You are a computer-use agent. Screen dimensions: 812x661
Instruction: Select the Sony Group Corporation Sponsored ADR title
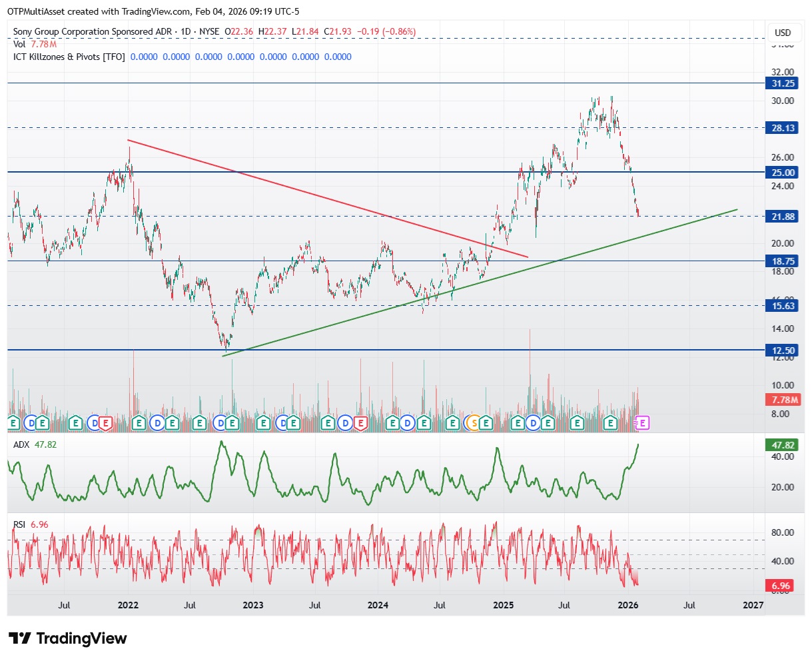93,32
